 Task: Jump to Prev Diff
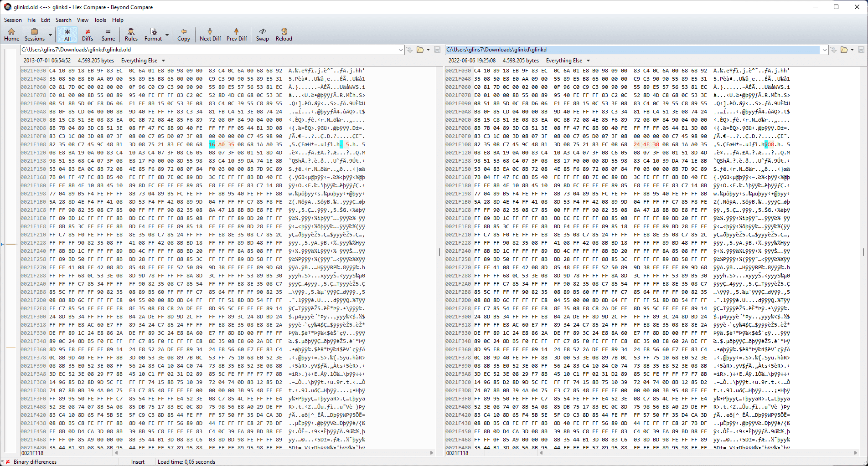click(x=237, y=35)
